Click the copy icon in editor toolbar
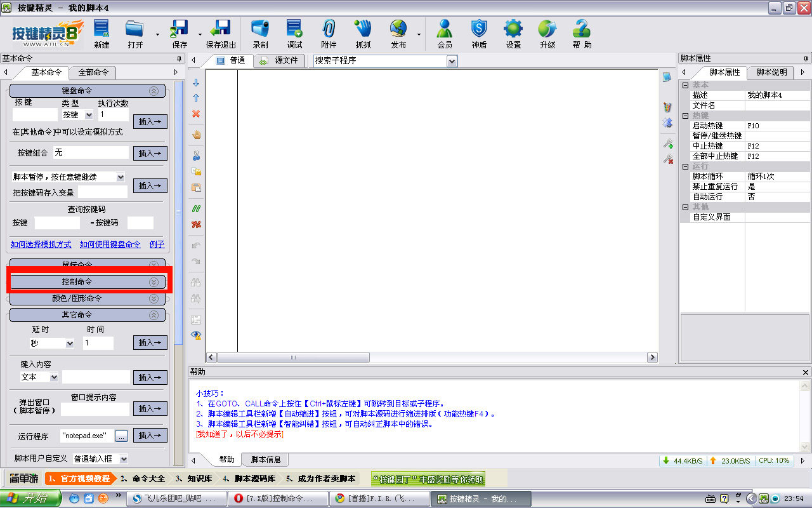This screenshot has width=812, height=508. 196,171
